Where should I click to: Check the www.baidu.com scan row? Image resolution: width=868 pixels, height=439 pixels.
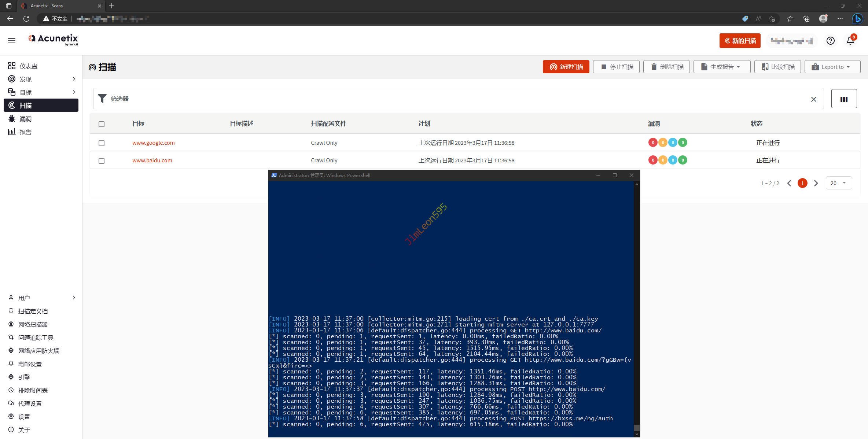point(102,161)
